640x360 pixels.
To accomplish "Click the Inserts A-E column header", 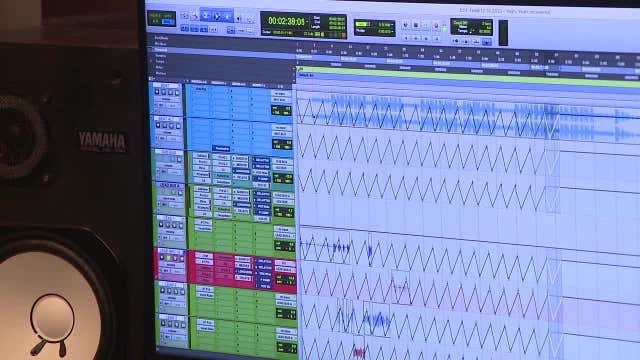I will coord(198,82).
